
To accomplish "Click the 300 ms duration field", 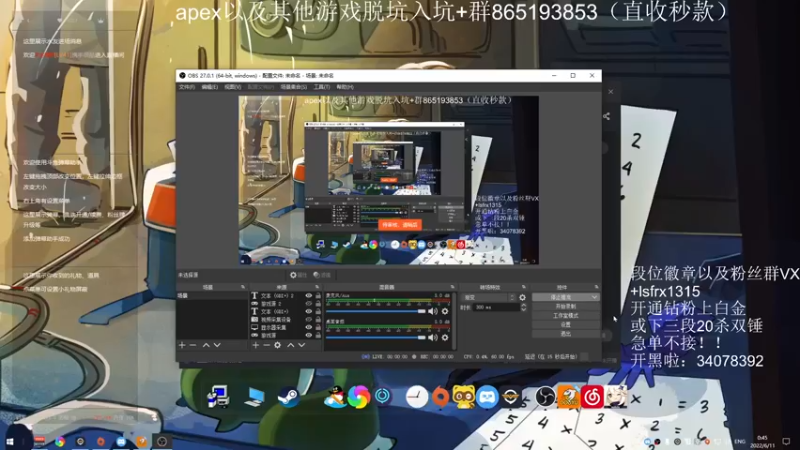I will coord(496,307).
